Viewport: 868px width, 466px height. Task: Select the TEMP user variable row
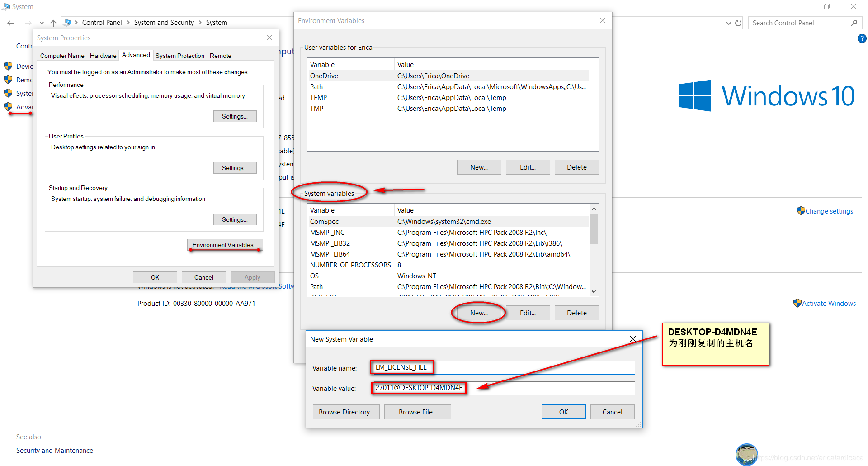(x=448, y=97)
